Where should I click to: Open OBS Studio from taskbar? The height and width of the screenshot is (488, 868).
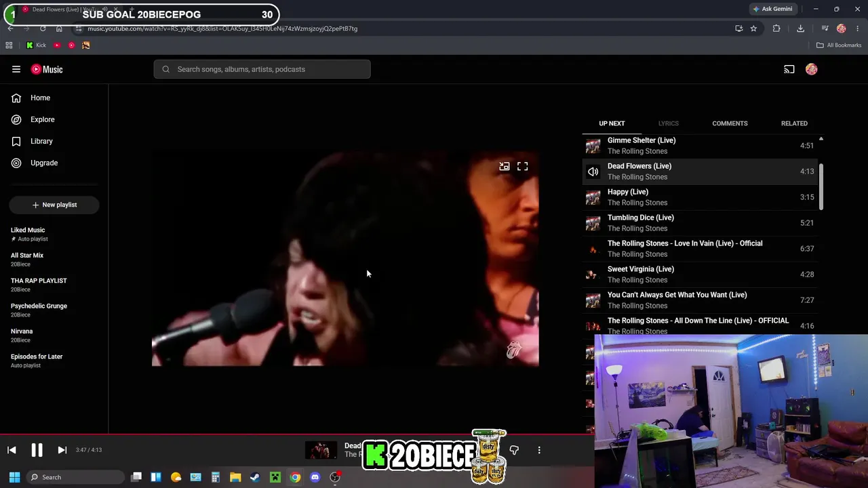[335, 477]
